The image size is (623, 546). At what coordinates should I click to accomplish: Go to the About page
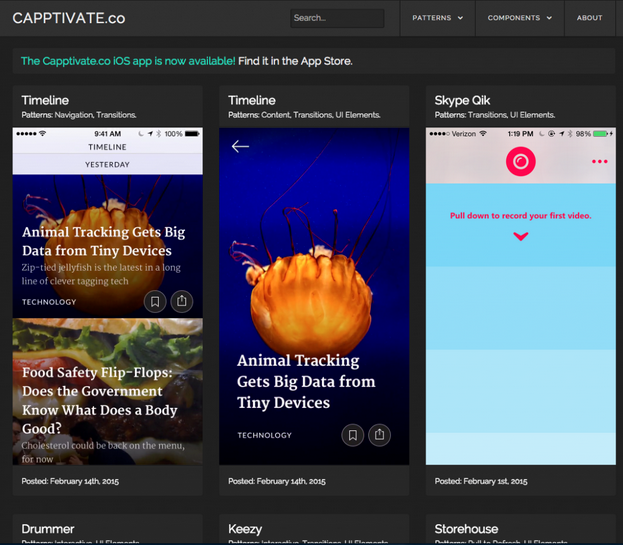point(590,18)
